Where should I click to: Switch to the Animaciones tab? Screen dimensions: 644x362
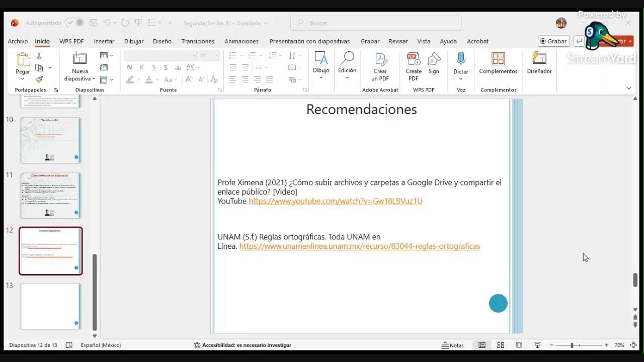coord(242,41)
